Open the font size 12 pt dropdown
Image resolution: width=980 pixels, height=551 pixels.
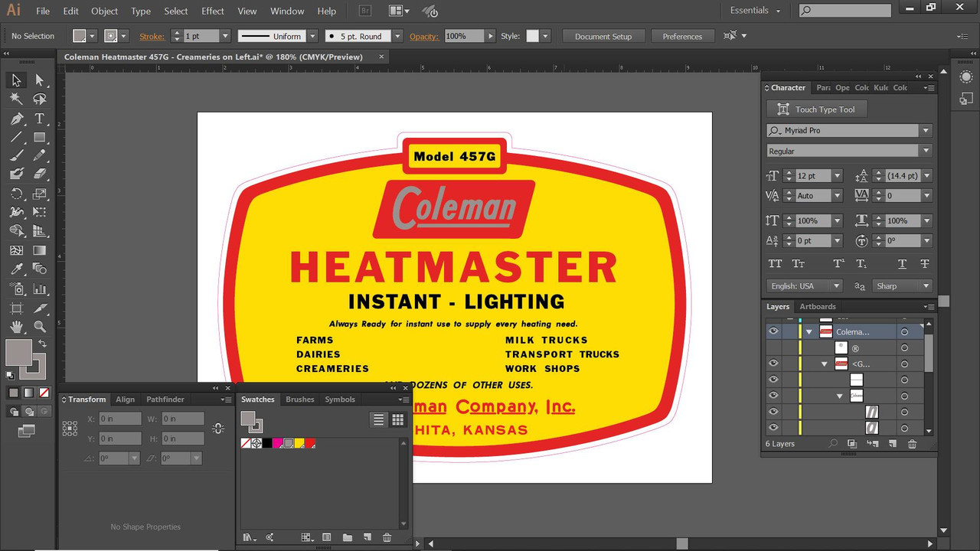[x=837, y=176]
